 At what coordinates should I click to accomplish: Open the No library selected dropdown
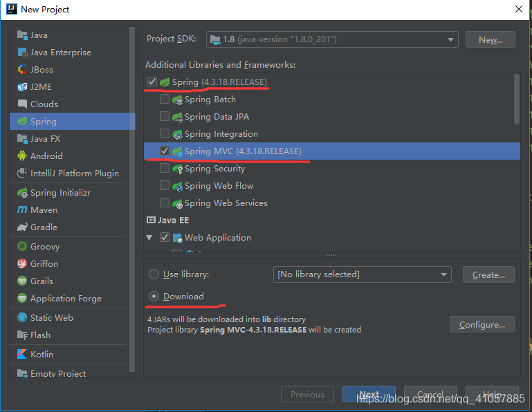click(362, 274)
